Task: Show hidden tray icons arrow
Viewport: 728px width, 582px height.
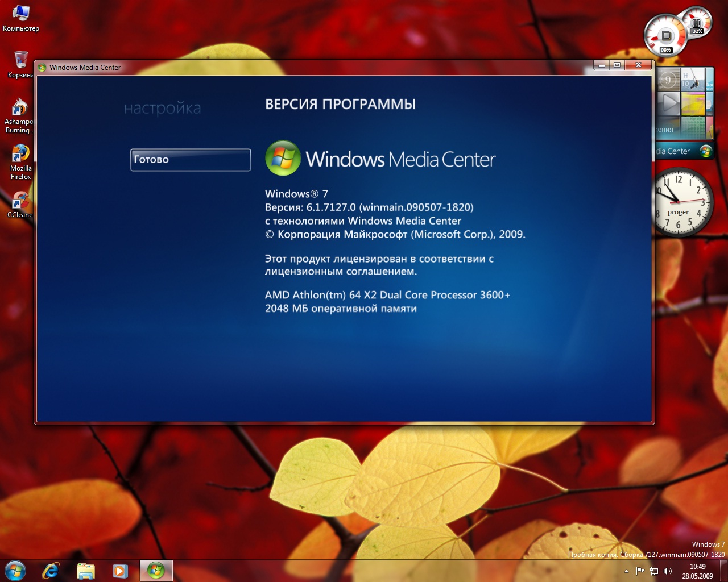Action: point(626,571)
